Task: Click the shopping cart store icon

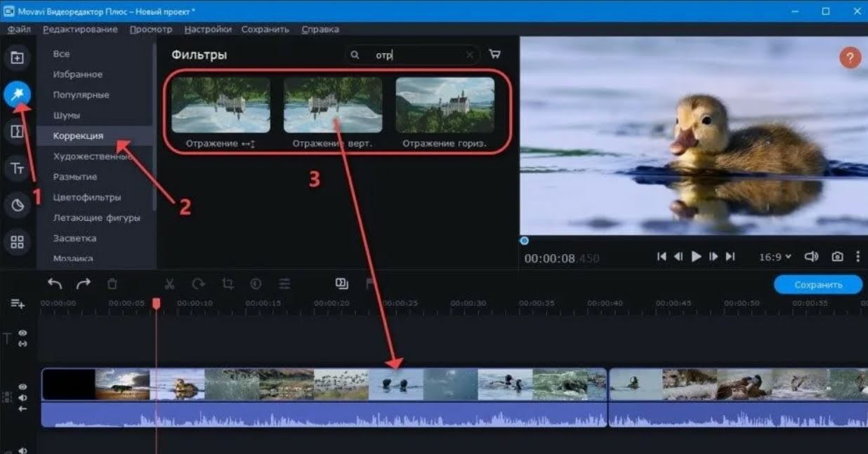Action: [494, 55]
